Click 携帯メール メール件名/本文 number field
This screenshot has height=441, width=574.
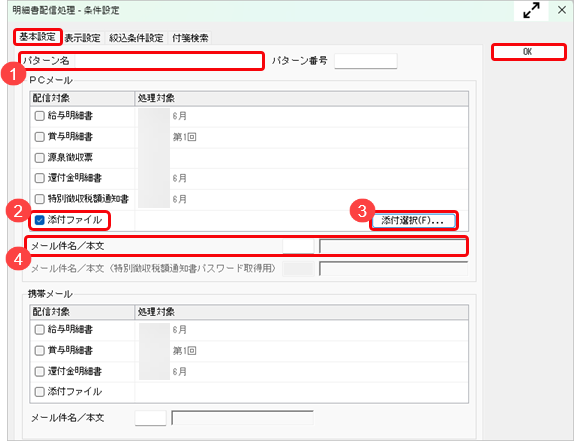point(150,418)
